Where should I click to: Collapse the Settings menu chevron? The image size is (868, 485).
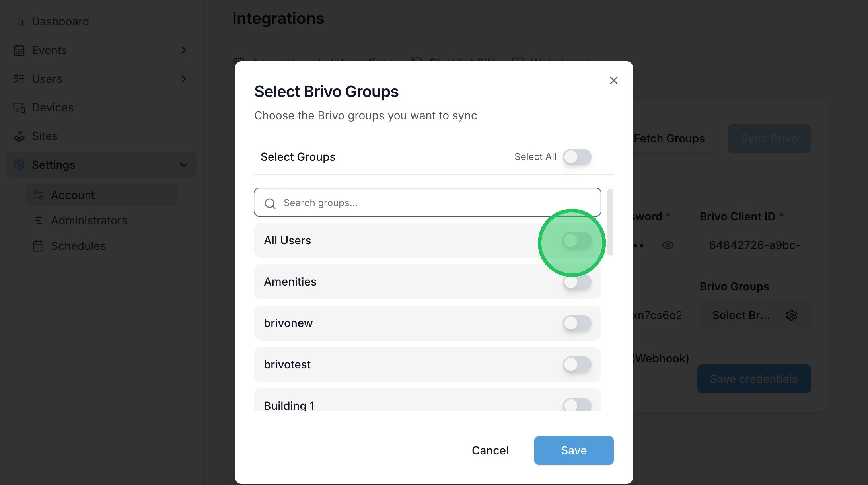pos(183,165)
